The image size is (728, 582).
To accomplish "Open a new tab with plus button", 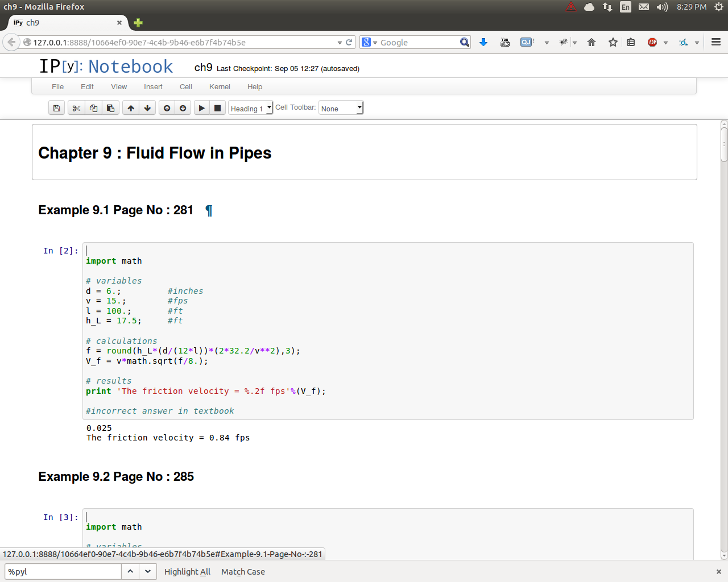I will pyautogui.click(x=138, y=23).
